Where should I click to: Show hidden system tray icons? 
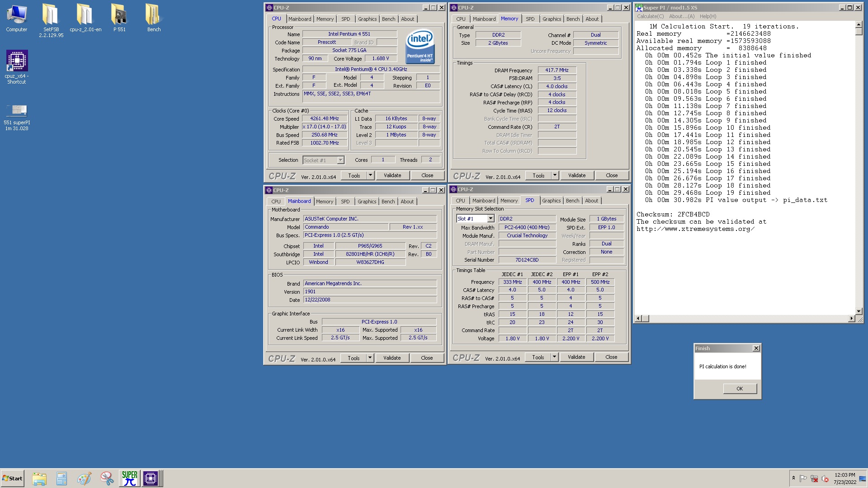(x=793, y=478)
